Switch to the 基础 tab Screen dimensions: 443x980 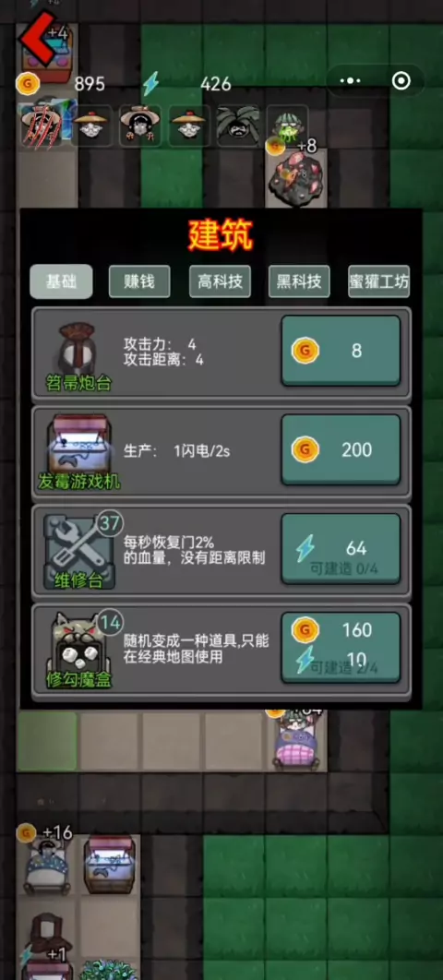[x=61, y=281]
